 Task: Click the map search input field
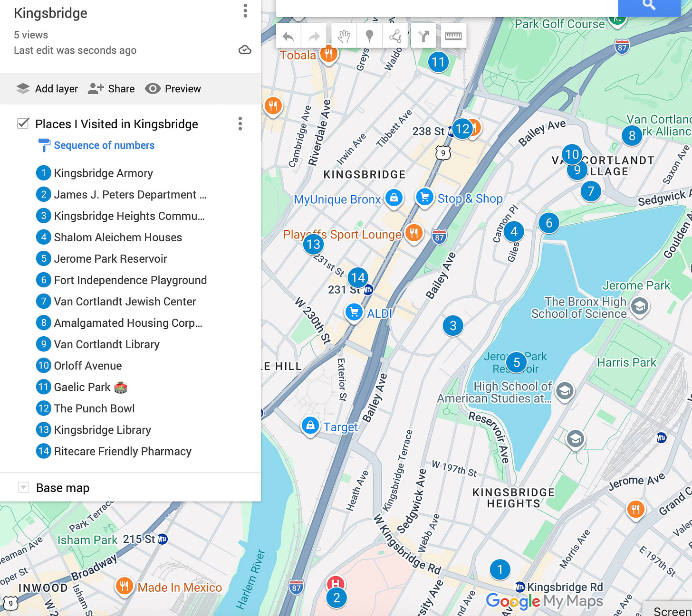coord(447,7)
